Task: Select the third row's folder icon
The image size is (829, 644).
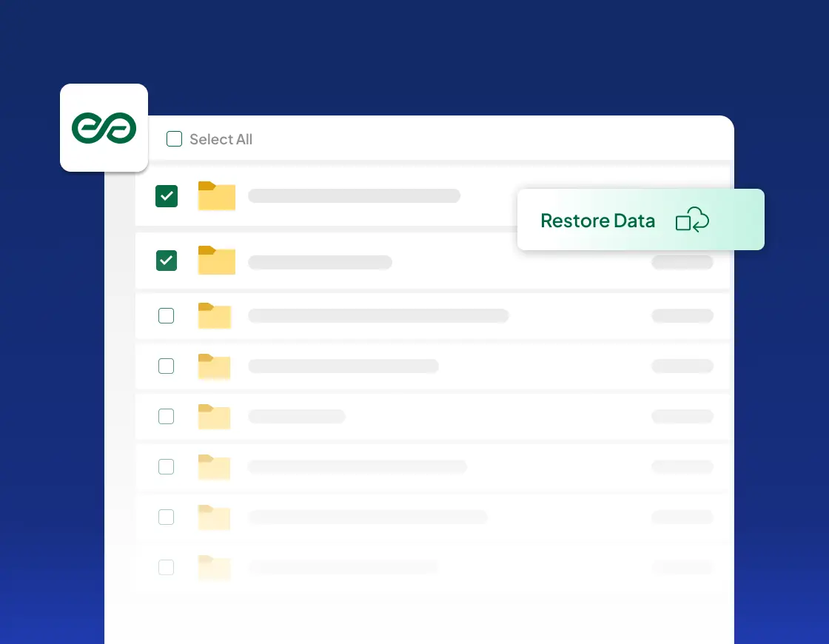Action: (x=215, y=316)
